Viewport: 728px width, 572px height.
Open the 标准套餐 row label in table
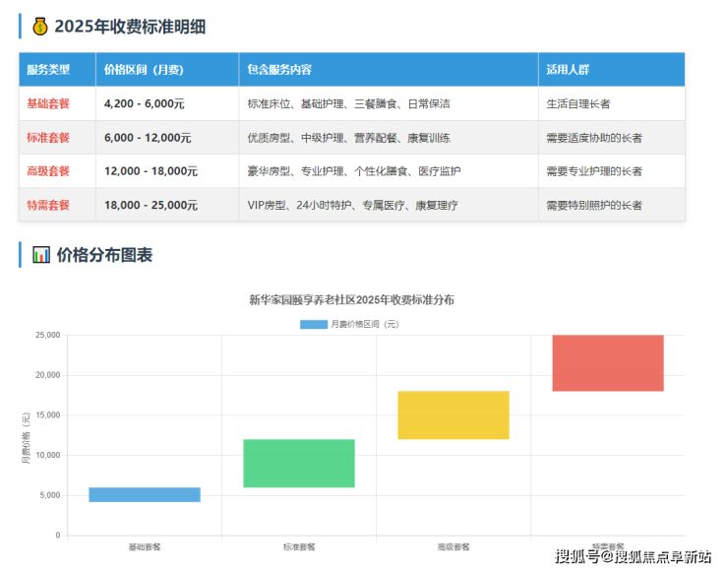click(48, 138)
